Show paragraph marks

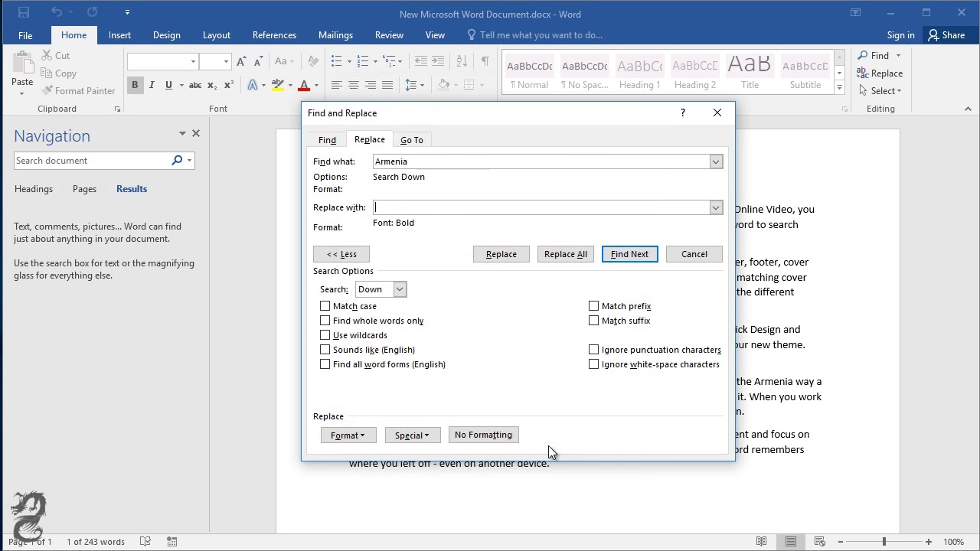(x=485, y=61)
